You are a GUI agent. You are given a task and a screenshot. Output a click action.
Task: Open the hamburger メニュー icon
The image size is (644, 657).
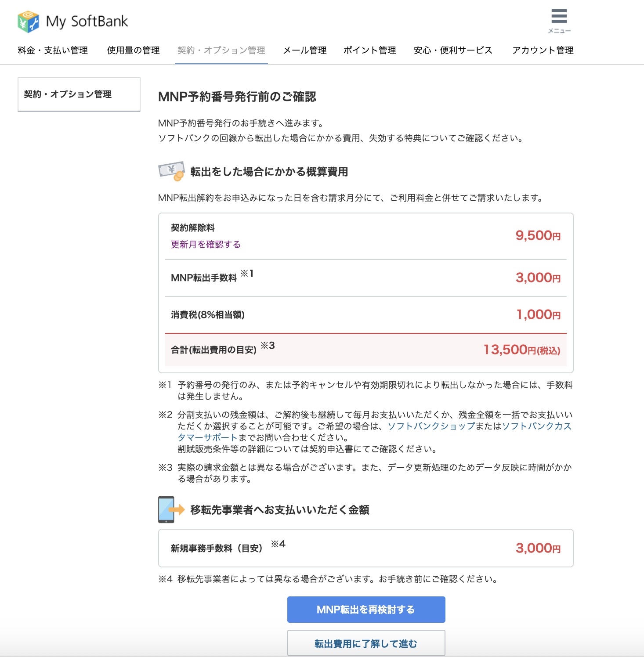pyautogui.click(x=559, y=20)
